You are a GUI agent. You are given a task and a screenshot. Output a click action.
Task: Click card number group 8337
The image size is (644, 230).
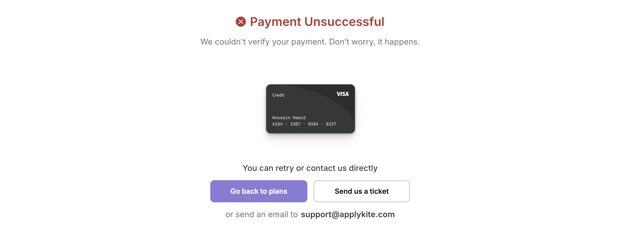tap(331, 124)
